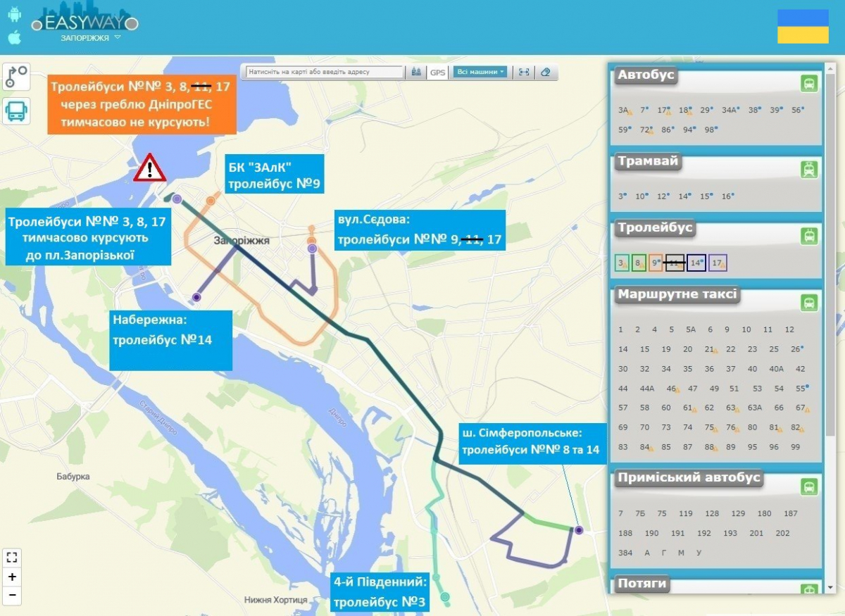Viewport: 845px width, 616px height.
Task: Toggle the Маршрутне таксі green icon
Action: pos(809,303)
